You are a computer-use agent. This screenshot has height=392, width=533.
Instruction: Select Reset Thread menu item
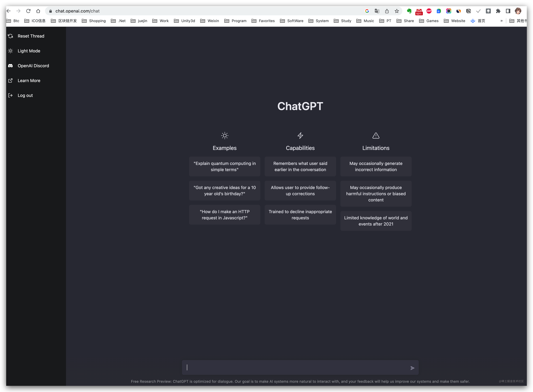tap(31, 36)
